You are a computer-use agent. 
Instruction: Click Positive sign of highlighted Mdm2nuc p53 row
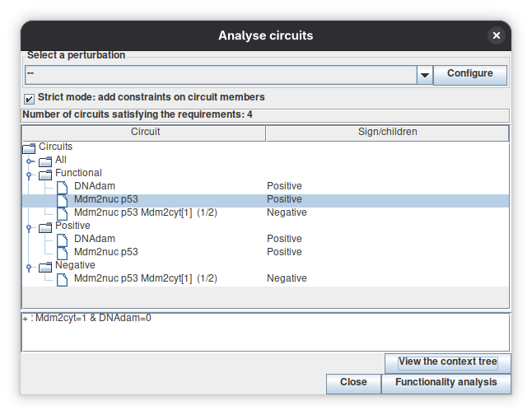[284, 199]
